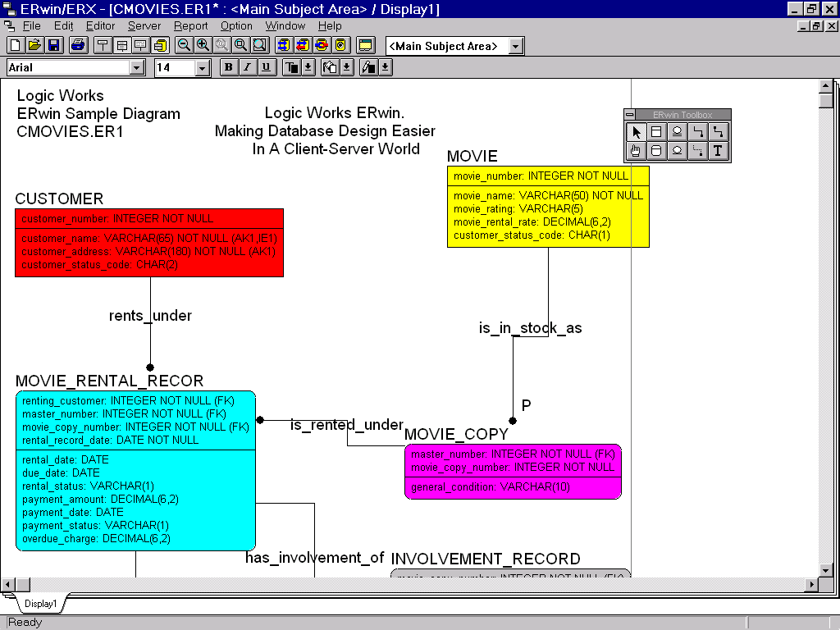Toggle Italic text formatting

pos(247,67)
